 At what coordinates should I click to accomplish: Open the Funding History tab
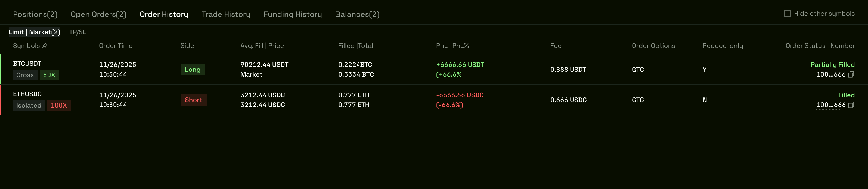click(293, 14)
